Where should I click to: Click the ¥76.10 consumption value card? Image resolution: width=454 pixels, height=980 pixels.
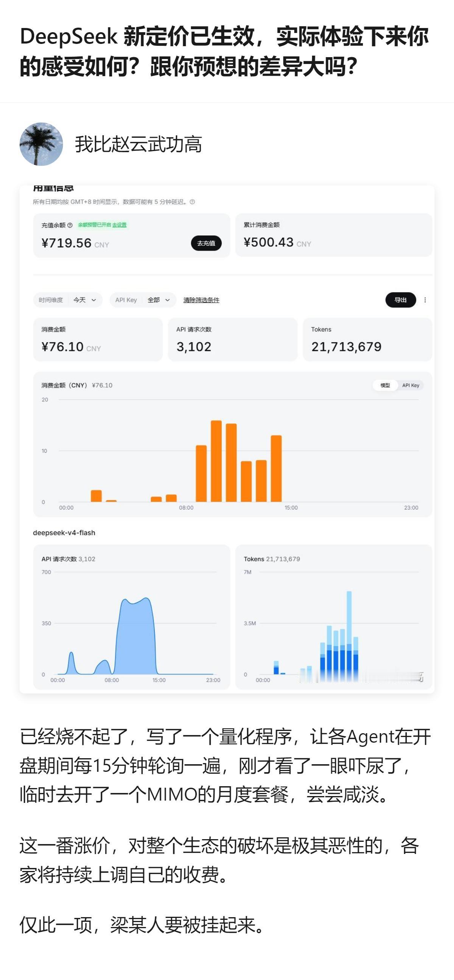coord(98,340)
